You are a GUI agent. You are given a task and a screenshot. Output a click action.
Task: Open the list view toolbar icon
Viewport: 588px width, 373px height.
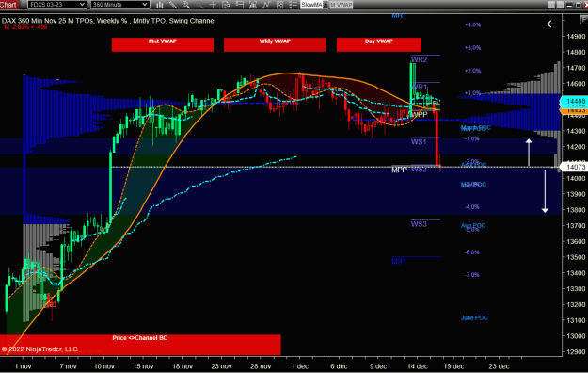[294, 5]
